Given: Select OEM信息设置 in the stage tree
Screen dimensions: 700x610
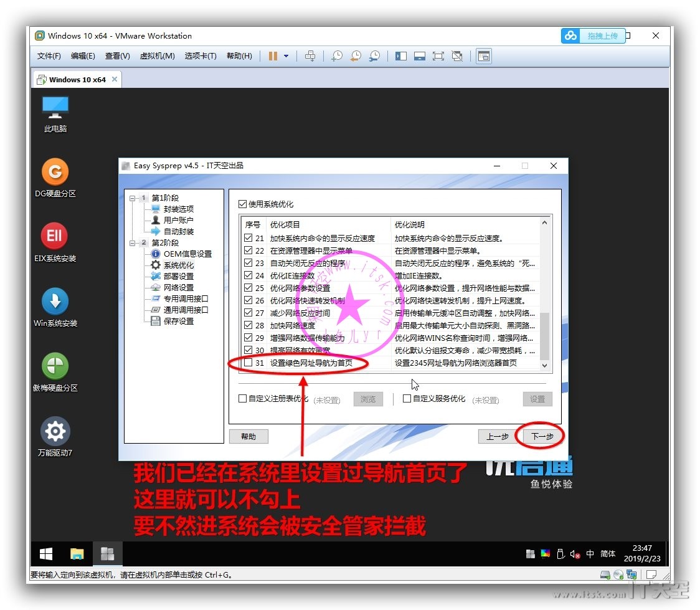Looking at the screenshot, I should [x=187, y=254].
